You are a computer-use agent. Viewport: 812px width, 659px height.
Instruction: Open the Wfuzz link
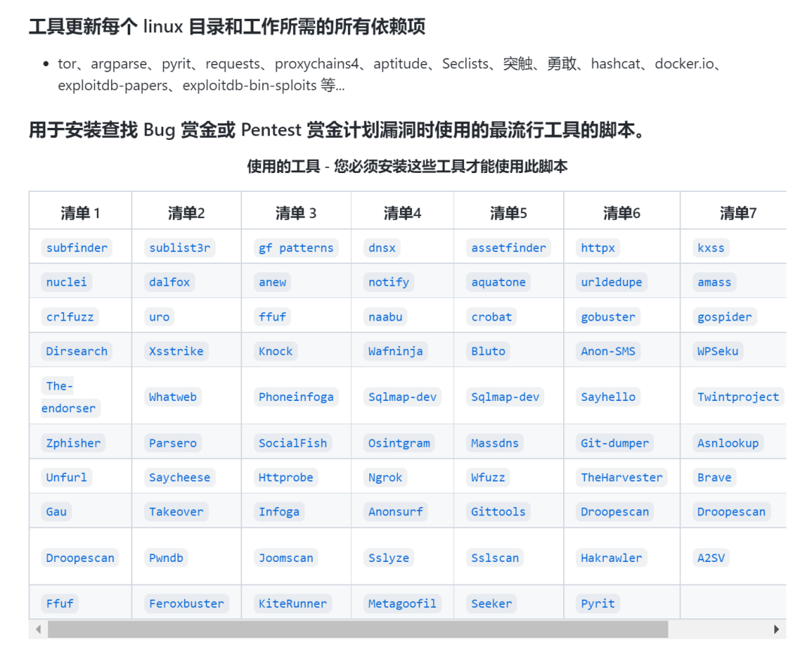tap(488, 477)
